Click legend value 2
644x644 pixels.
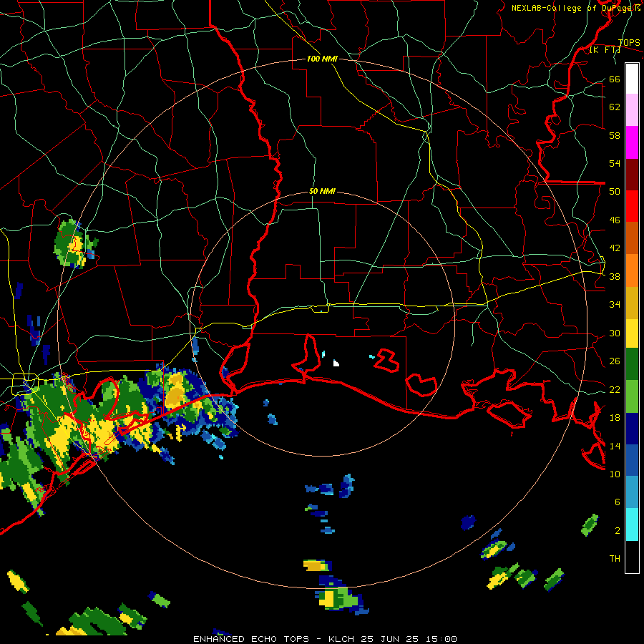(x=617, y=530)
